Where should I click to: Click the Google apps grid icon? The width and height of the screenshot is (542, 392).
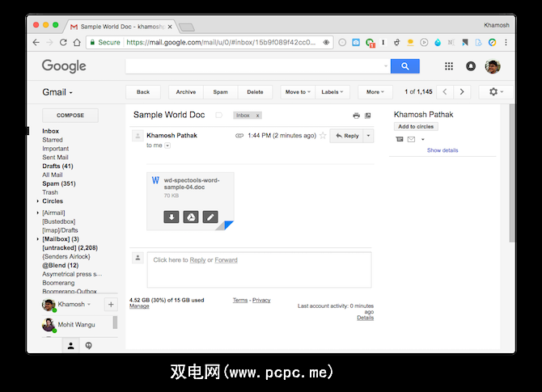click(x=449, y=66)
